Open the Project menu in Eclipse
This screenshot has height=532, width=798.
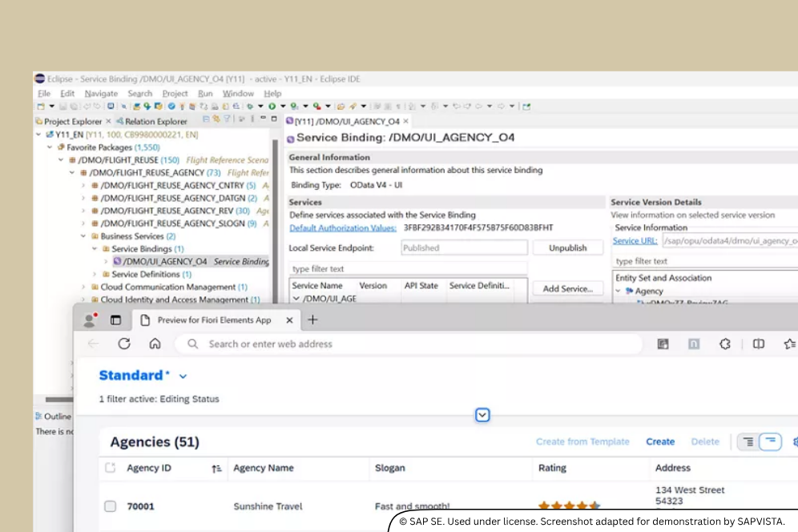pos(175,94)
